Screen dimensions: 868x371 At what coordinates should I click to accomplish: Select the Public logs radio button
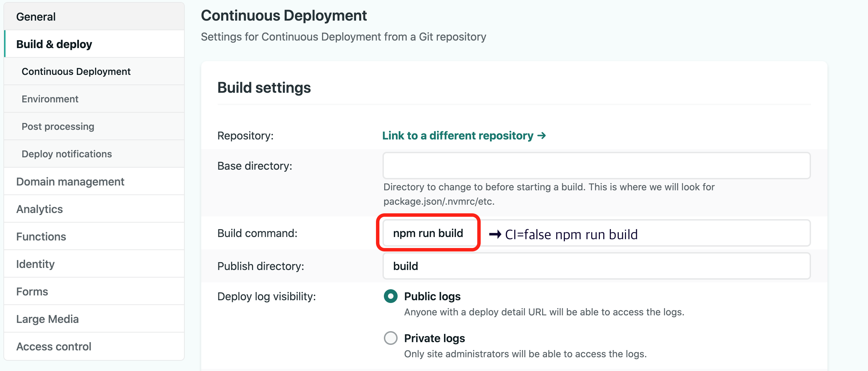point(391,296)
